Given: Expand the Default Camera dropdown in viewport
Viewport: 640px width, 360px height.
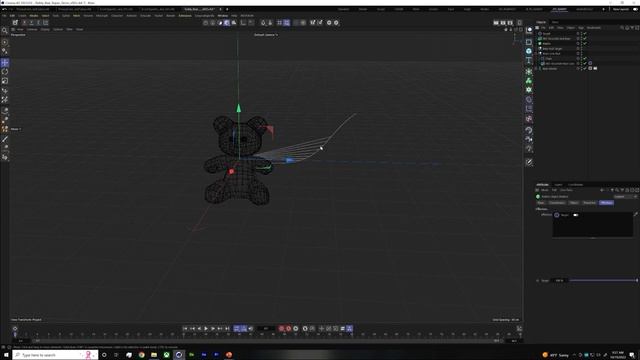Looking at the screenshot, I should [x=266, y=35].
